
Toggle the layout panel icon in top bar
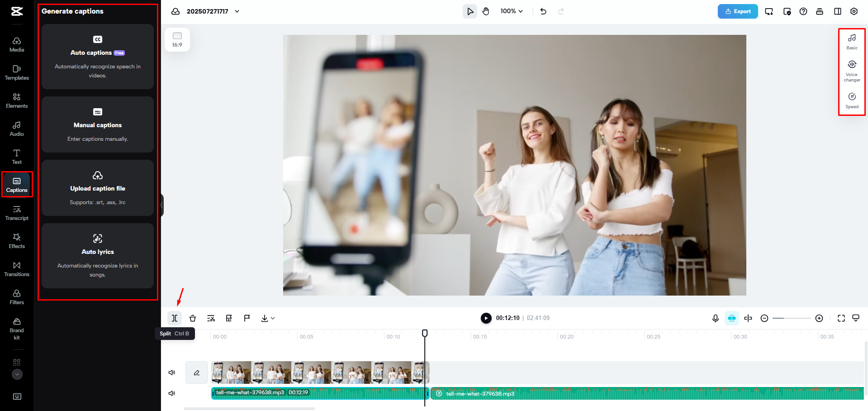coord(838,11)
